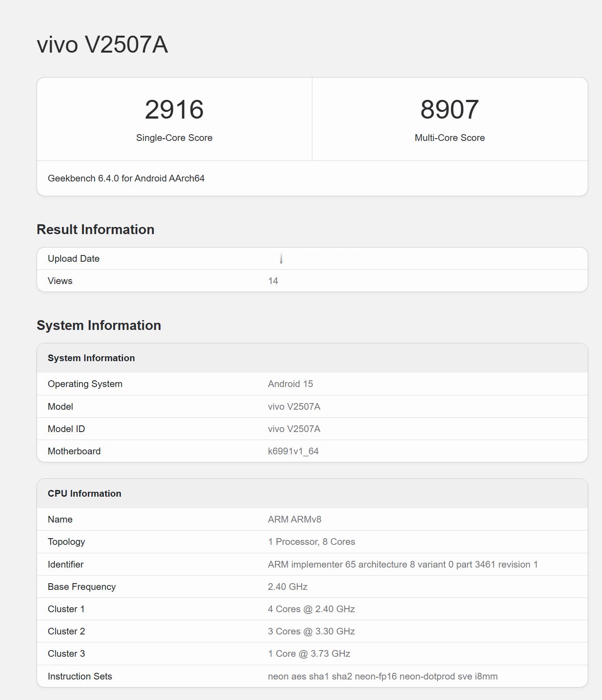This screenshot has height=700, width=602.
Task: Select the views count value 14
Action: point(273,281)
